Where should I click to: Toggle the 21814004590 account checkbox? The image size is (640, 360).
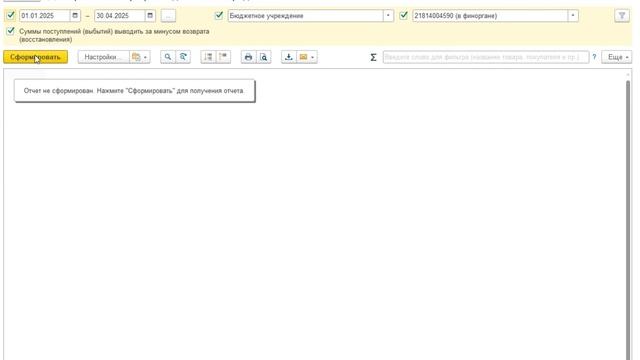(x=404, y=16)
